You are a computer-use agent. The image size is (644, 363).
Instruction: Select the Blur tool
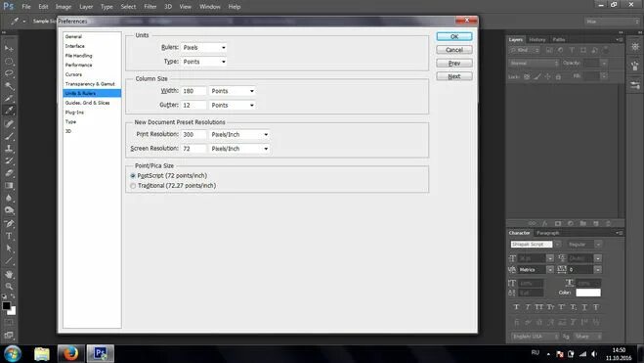(9, 198)
